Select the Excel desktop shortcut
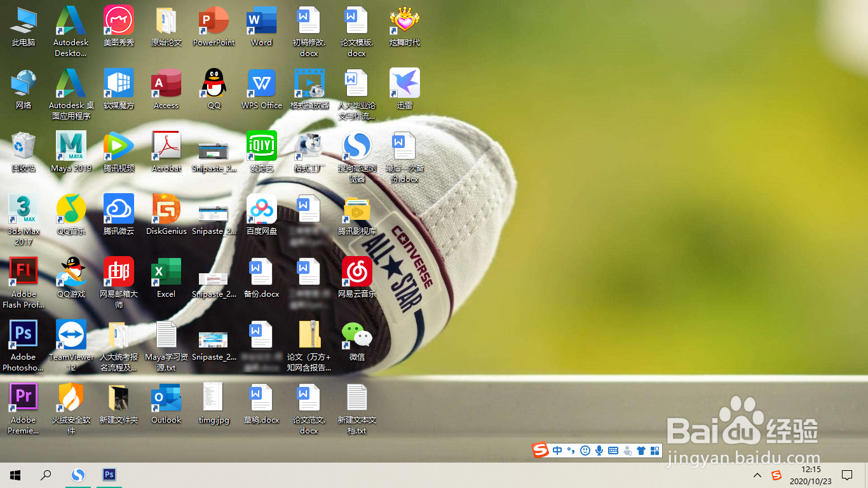Viewport: 868px width, 488px height. (x=166, y=278)
